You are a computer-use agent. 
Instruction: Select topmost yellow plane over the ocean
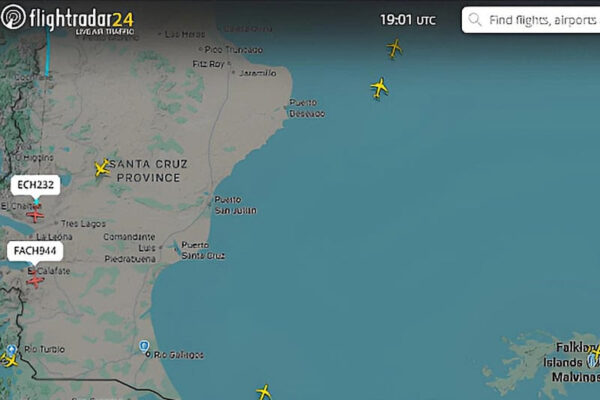click(394, 49)
